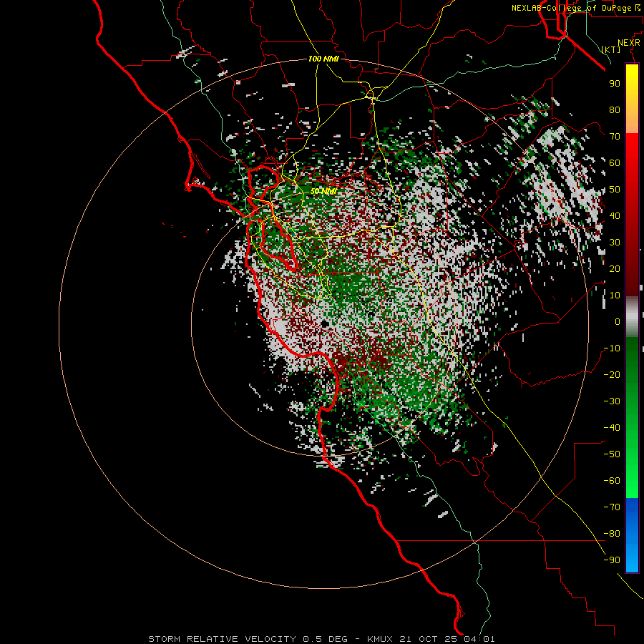Click the 10 value on velocity scale
Screen dimensions: 644x644
click(615, 296)
